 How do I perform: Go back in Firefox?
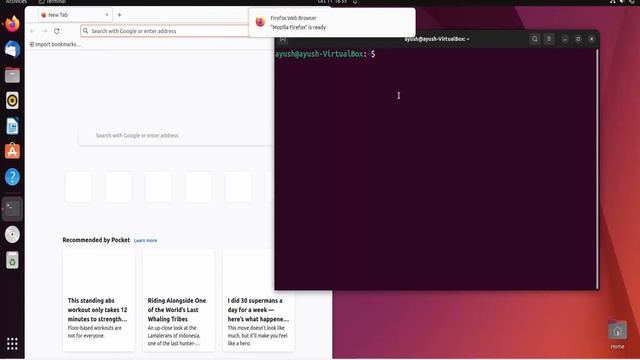[x=32, y=31]
